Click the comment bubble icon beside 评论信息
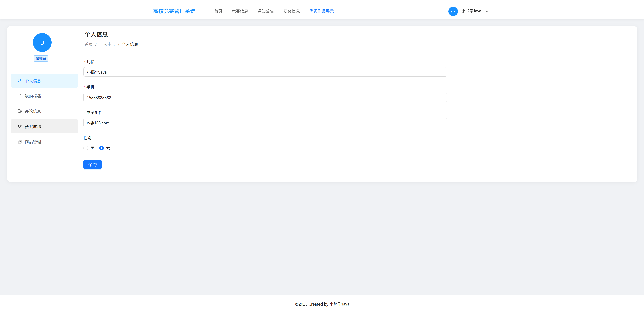 [x=19, y=111]
